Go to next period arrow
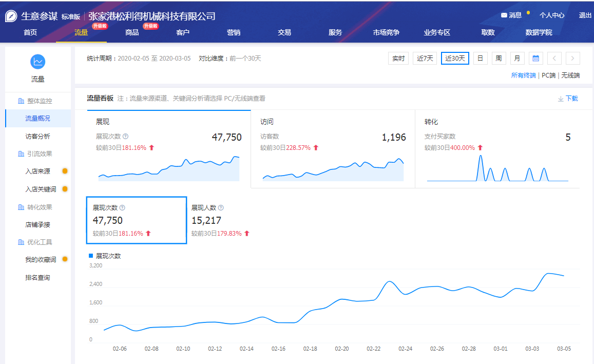 point(572,59)
